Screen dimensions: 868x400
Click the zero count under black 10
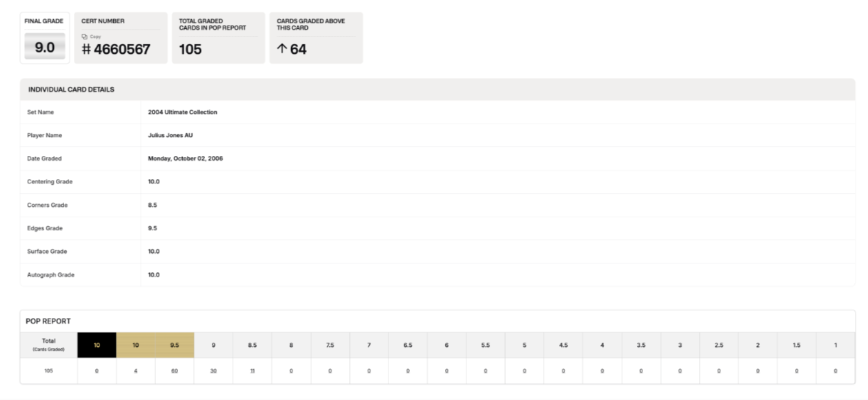(97, 370)
